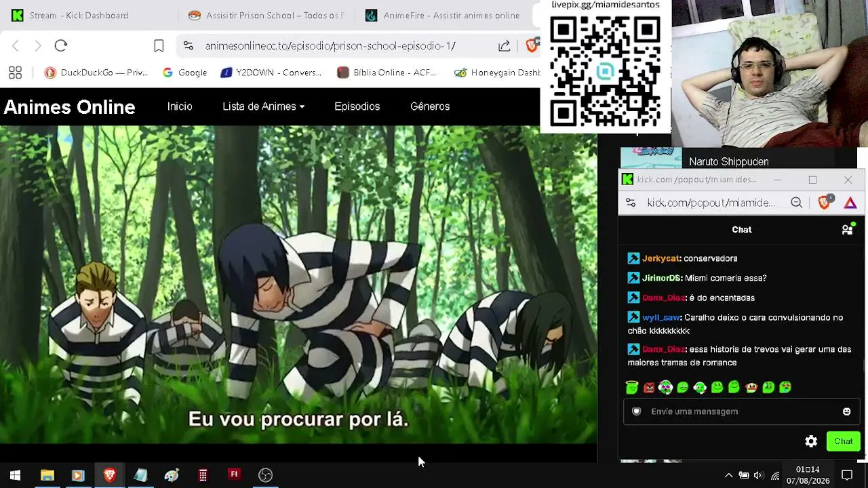Open the taskbar clock and date
868x488 pixels.
[x=808, y=475]
